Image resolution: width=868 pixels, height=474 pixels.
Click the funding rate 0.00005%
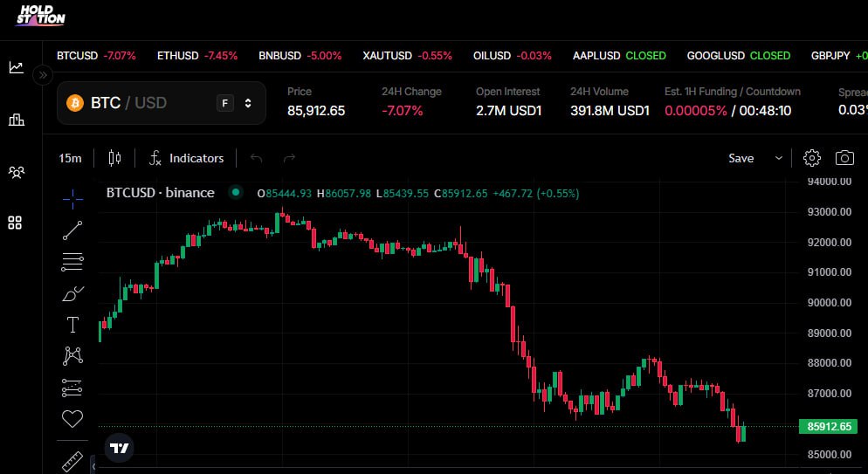click(696, 111)
